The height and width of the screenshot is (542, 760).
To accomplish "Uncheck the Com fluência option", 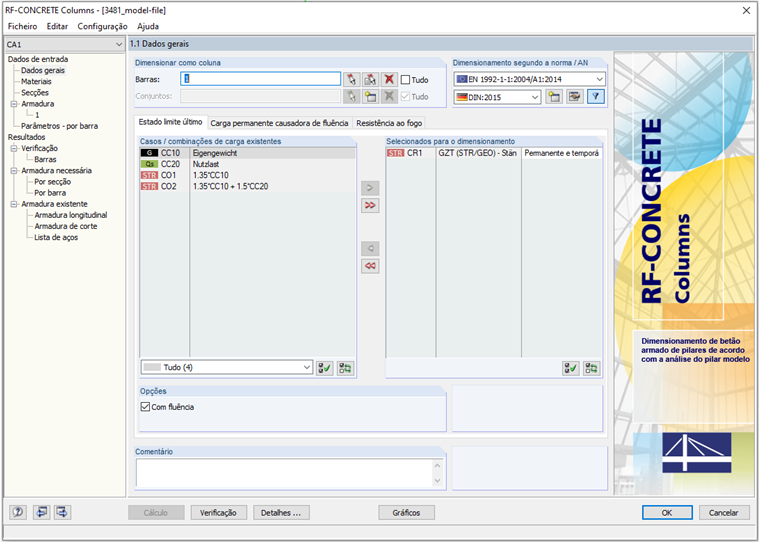I will 145,407.
